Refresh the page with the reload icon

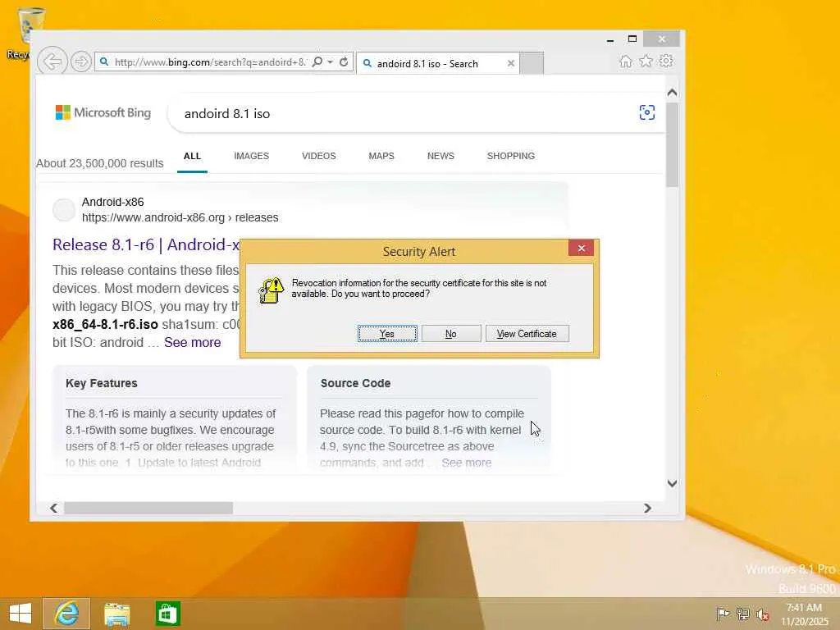click(x=344, y=62)
